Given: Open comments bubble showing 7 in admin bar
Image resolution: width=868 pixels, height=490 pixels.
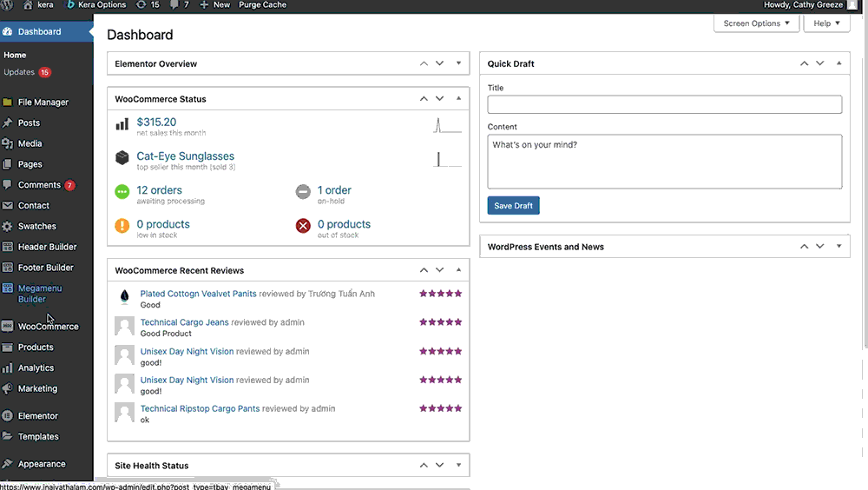Looking at the screenshot, I should click(x=180, y=5).
